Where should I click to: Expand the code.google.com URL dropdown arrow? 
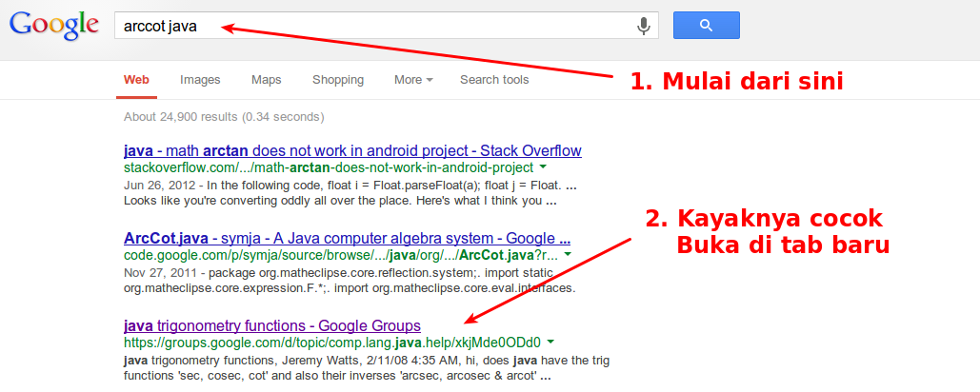568,255
